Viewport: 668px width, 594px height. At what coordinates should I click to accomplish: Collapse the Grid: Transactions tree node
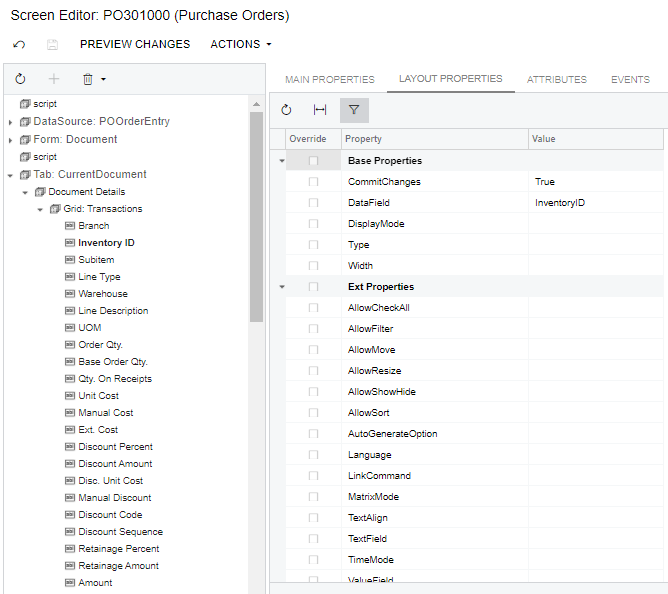[x=40, y=209]
